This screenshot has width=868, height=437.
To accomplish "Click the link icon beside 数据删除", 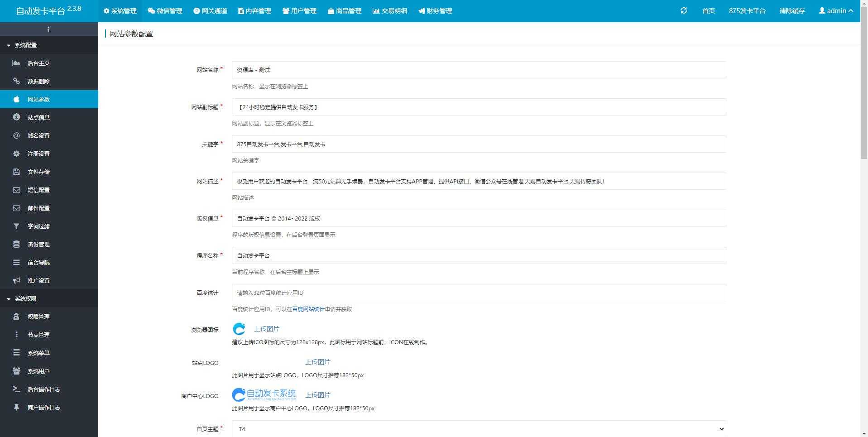I will tap(16, 81).
